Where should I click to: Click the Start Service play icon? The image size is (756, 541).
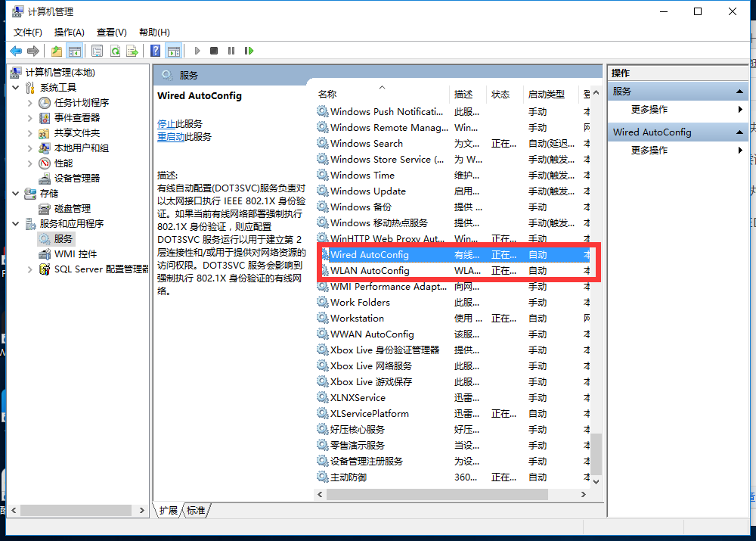tap(197, 51)
